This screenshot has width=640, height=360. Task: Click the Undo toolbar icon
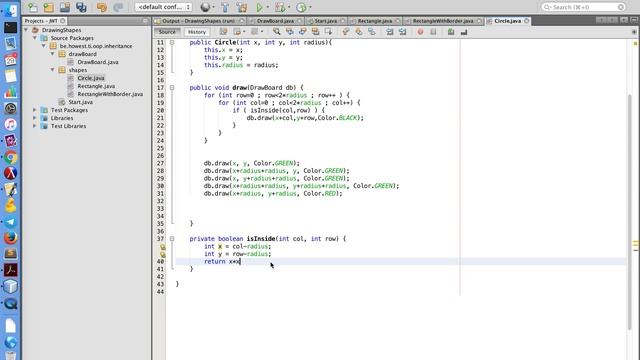(102, 7)
